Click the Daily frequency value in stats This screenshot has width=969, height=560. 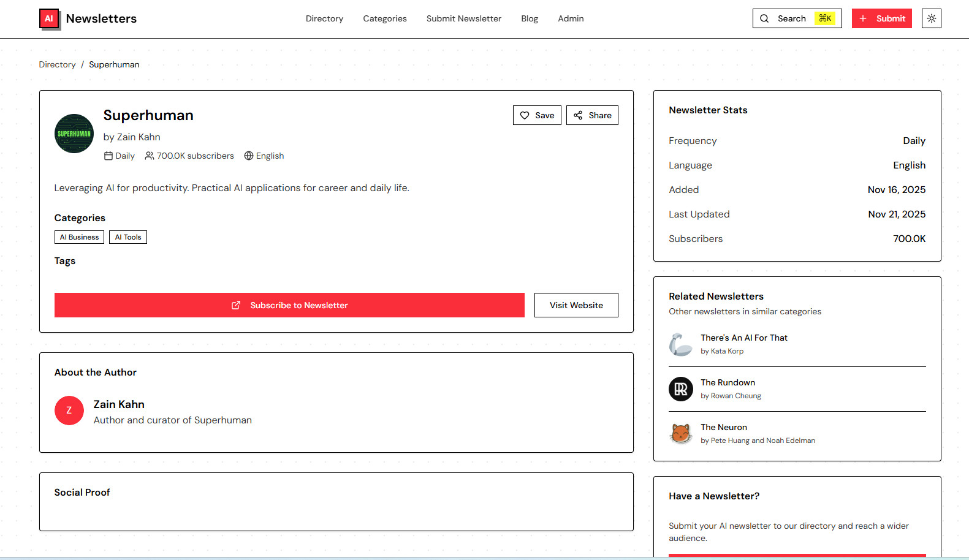pos(914,141)
